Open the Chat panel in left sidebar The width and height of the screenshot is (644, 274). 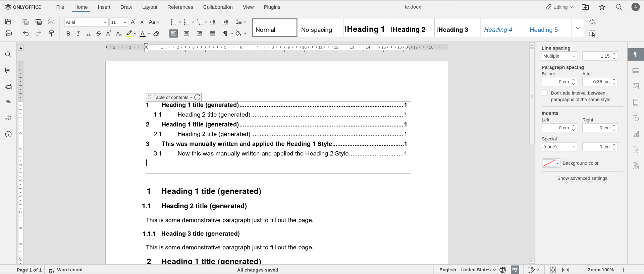(x=8, y=86)
